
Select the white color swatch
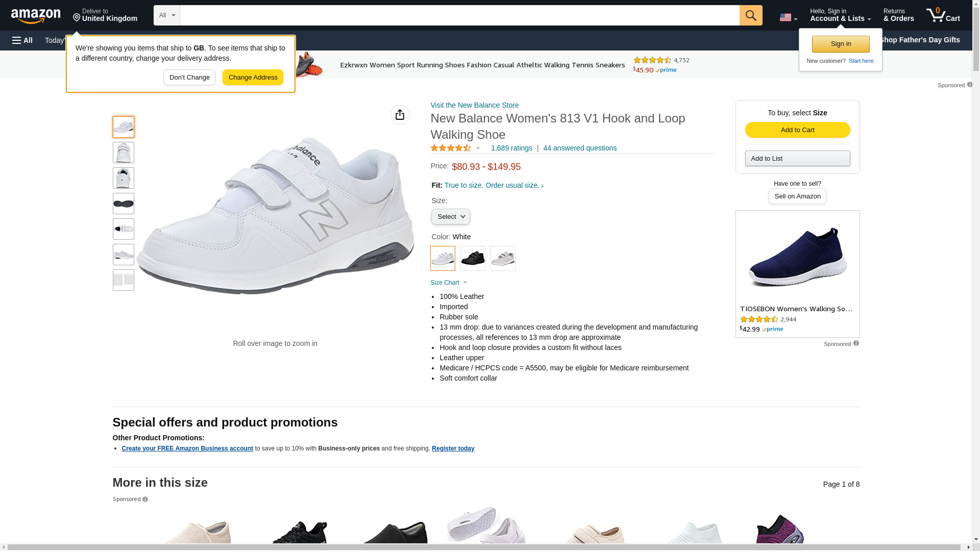(443, 258)
